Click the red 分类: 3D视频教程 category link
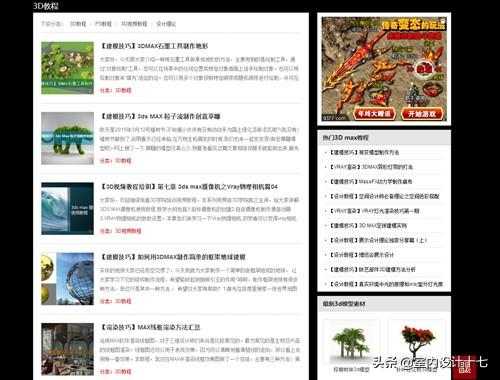 [x=120, y=231]
